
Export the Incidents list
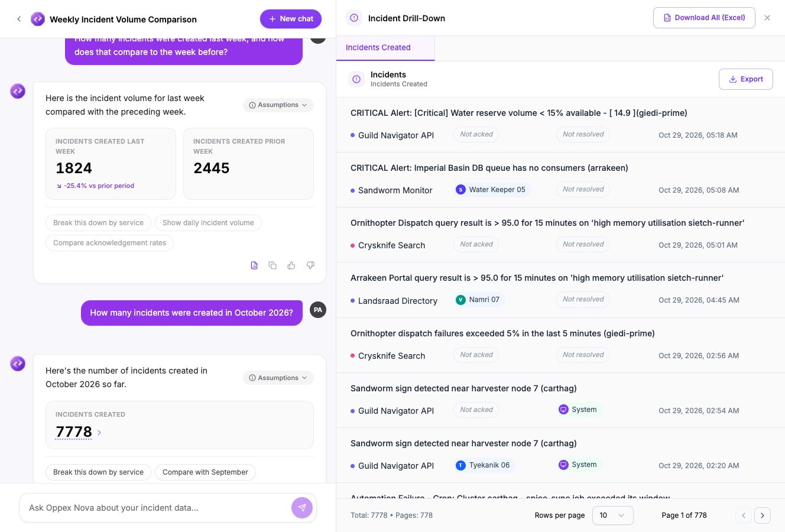(x=746, y=79)
